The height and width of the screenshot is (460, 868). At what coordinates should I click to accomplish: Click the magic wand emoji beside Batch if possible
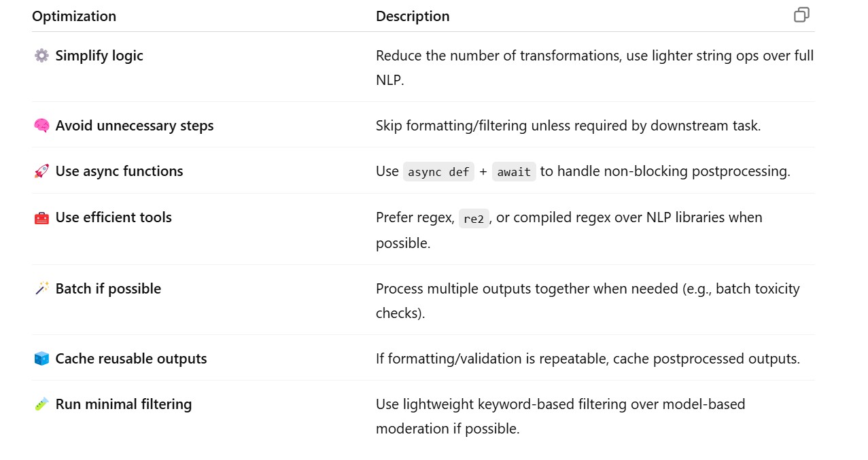(x=41, y=289)
